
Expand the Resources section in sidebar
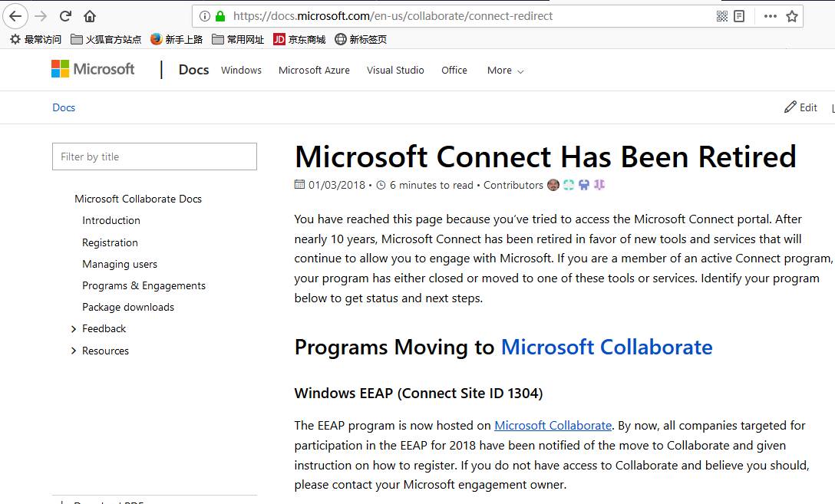coord(74,351)
